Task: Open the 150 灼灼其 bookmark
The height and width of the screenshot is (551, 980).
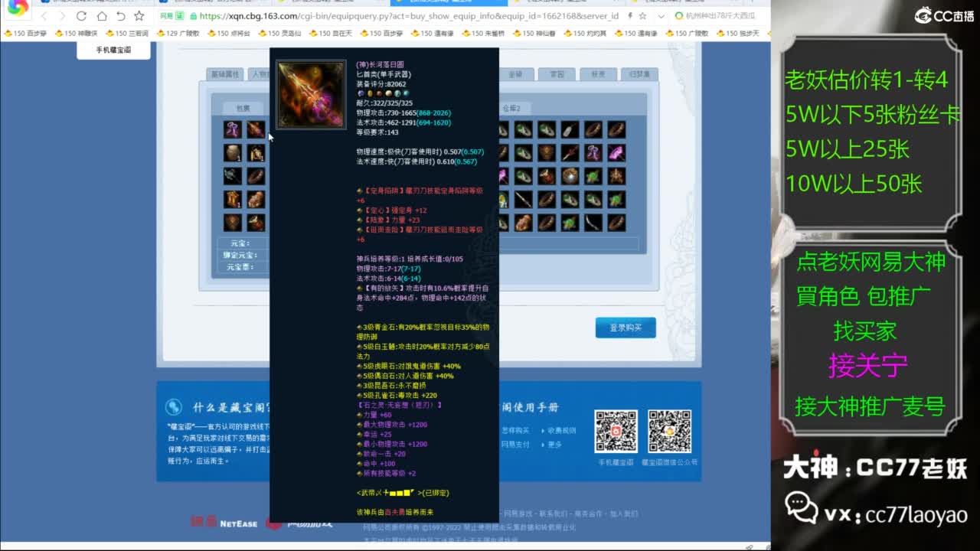Action: pyautogui.click(x=585, y=34)
